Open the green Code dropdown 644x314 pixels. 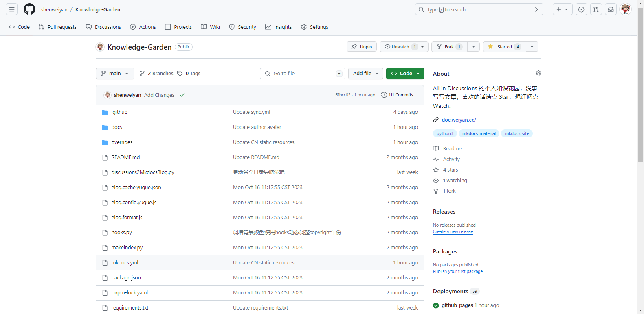[x=405, y=74]
